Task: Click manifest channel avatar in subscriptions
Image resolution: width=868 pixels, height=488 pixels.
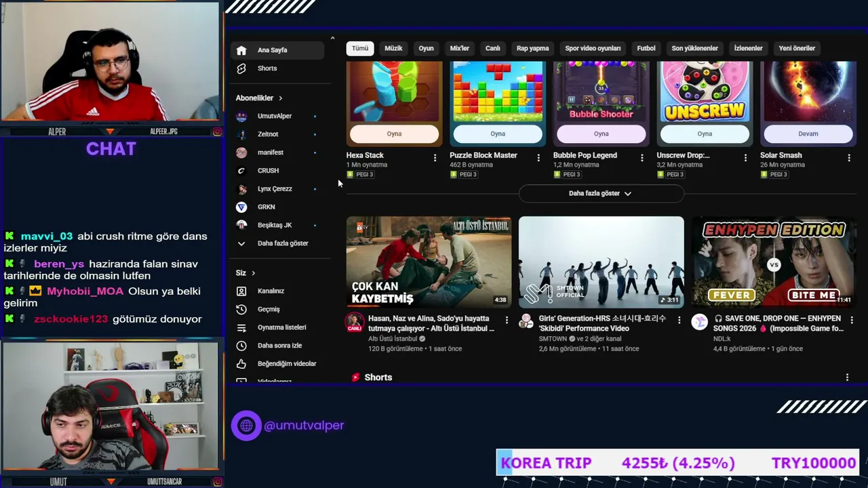Action: pos(241,152)
